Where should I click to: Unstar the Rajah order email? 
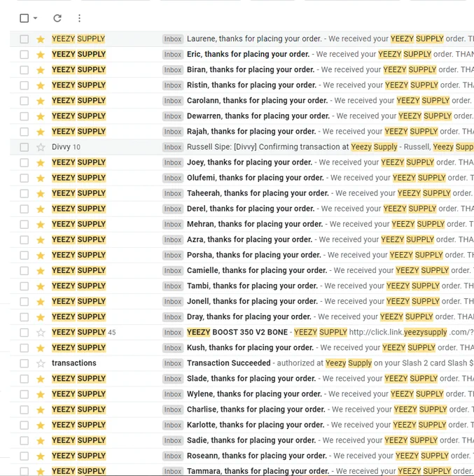coord(41,132)
